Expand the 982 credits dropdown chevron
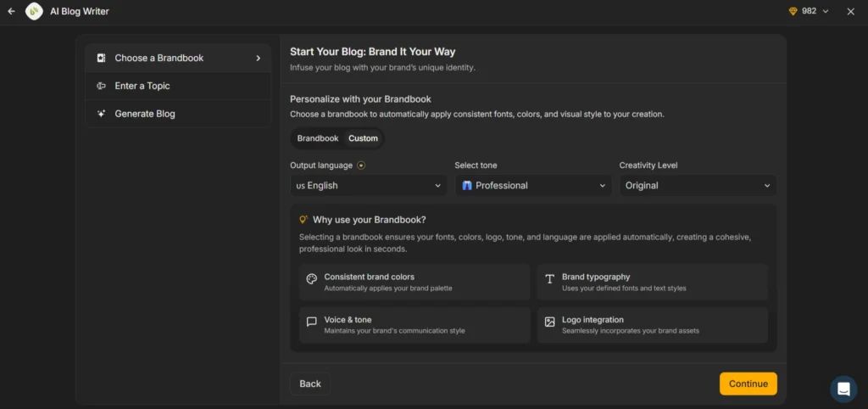The height and width of the screenshot is (409, 868). [x=826, y=11]
